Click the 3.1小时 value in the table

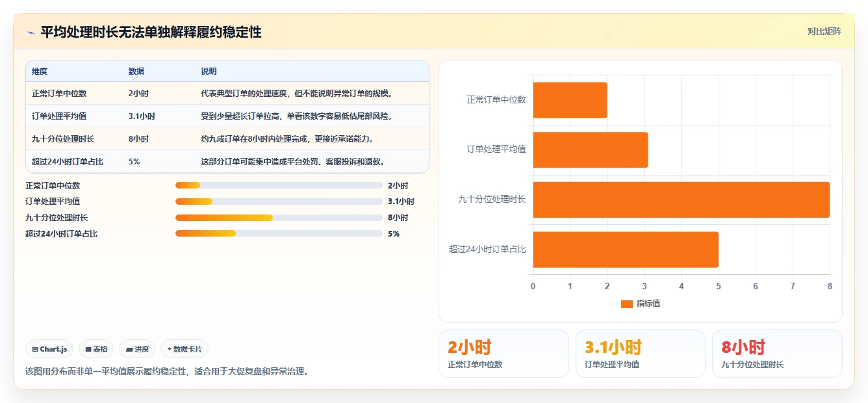coord(142,116)
